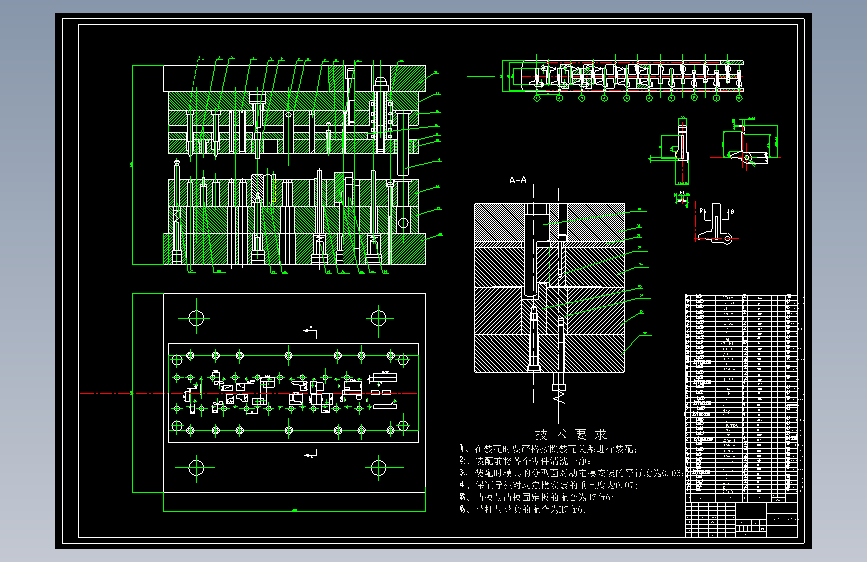Image resolution: width=867 pixels, height=562 pixels.
Task: Select the red part detail with P and B labels
Action: coord(715,223)
